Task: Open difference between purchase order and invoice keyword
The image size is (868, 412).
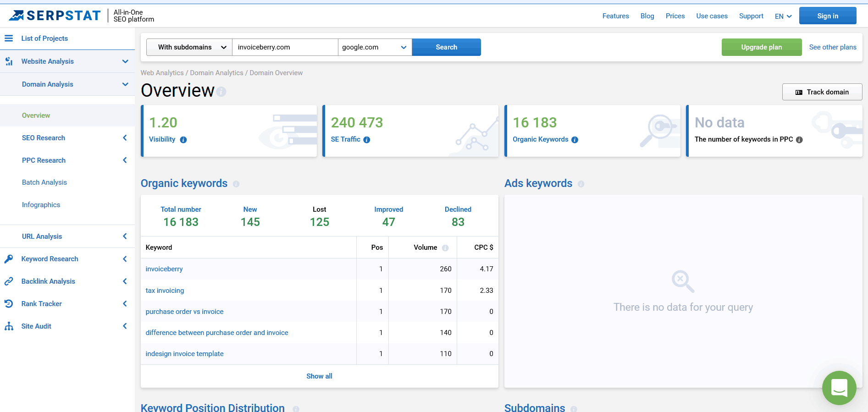Action: 217,333
